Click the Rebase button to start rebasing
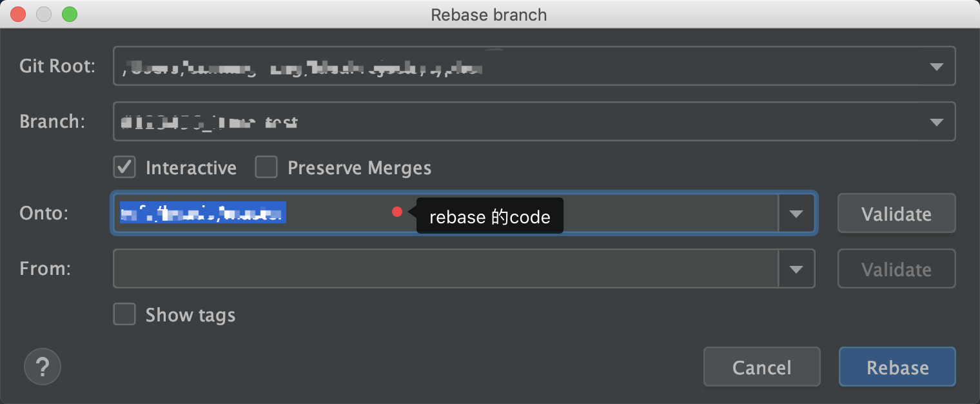980x404 pixels. coord(897,367)
